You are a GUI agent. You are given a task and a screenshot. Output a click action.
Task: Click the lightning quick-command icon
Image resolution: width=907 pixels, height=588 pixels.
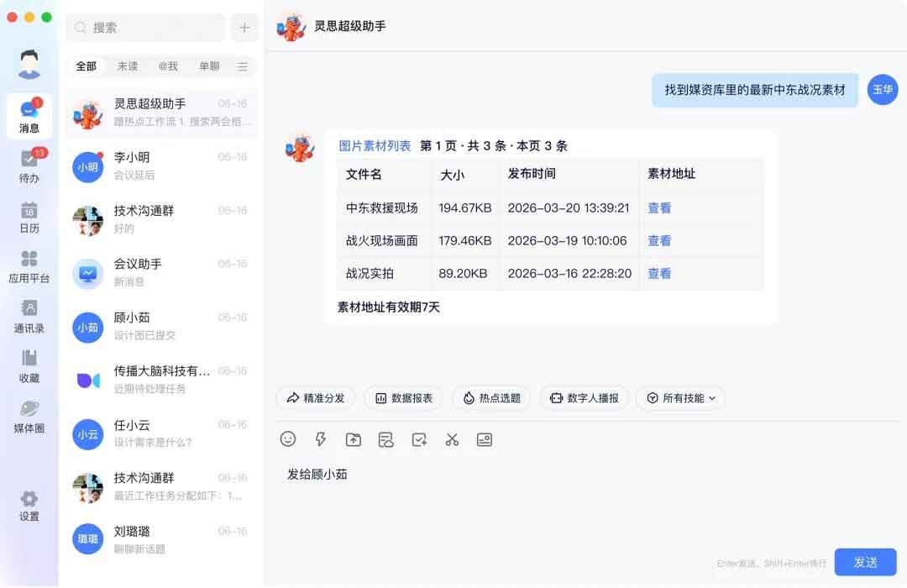(x=320, y=439)
